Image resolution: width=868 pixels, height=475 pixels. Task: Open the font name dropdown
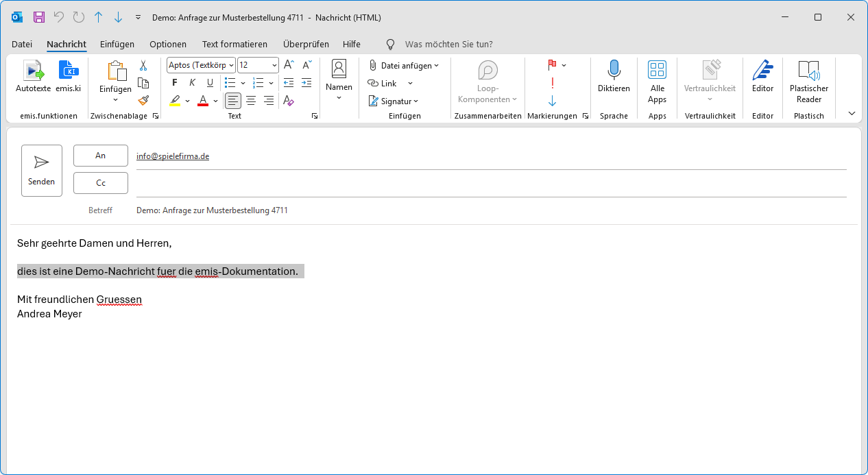[x=231, y=65]
